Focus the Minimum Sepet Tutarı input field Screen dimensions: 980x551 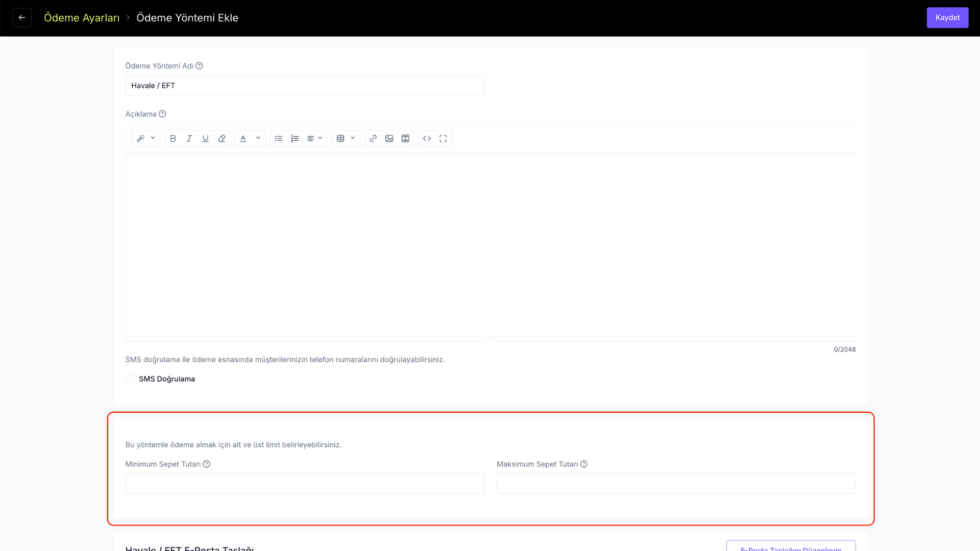305,484
